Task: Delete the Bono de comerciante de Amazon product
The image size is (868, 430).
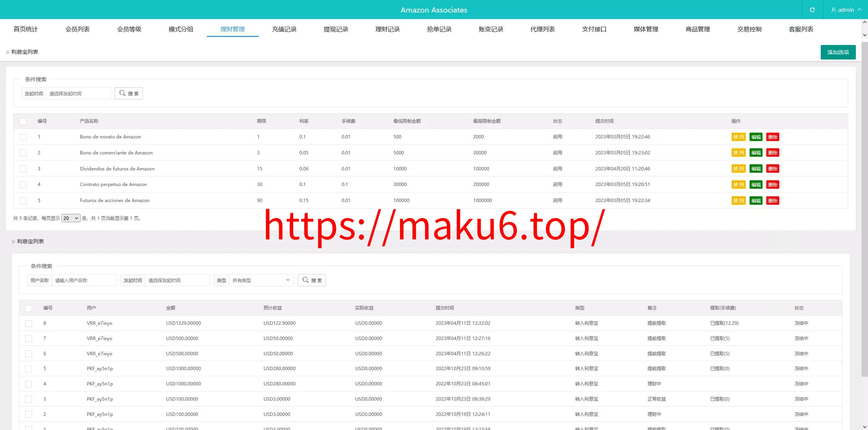Action: point(773,153)
